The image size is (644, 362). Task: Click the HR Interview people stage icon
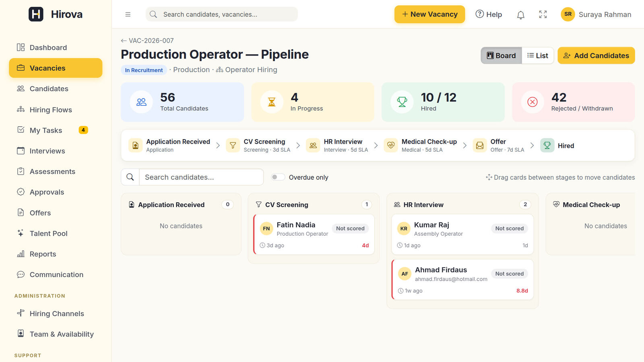coord(313,145)
